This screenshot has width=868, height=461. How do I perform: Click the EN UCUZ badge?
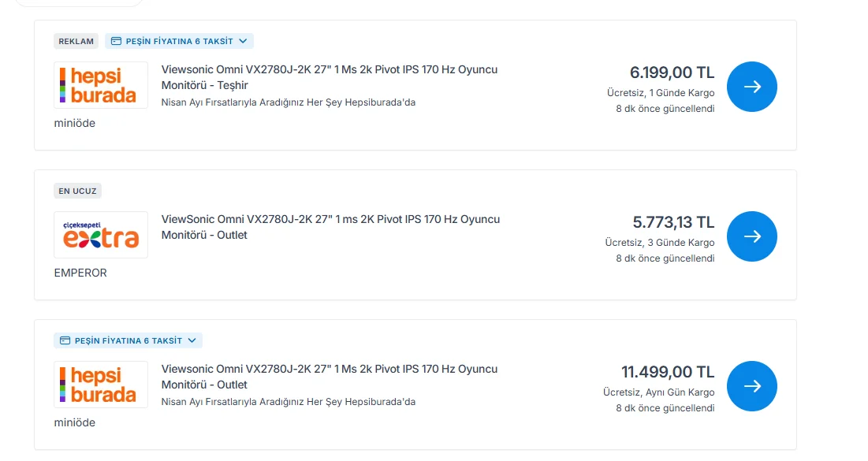(x=77, y=191)
